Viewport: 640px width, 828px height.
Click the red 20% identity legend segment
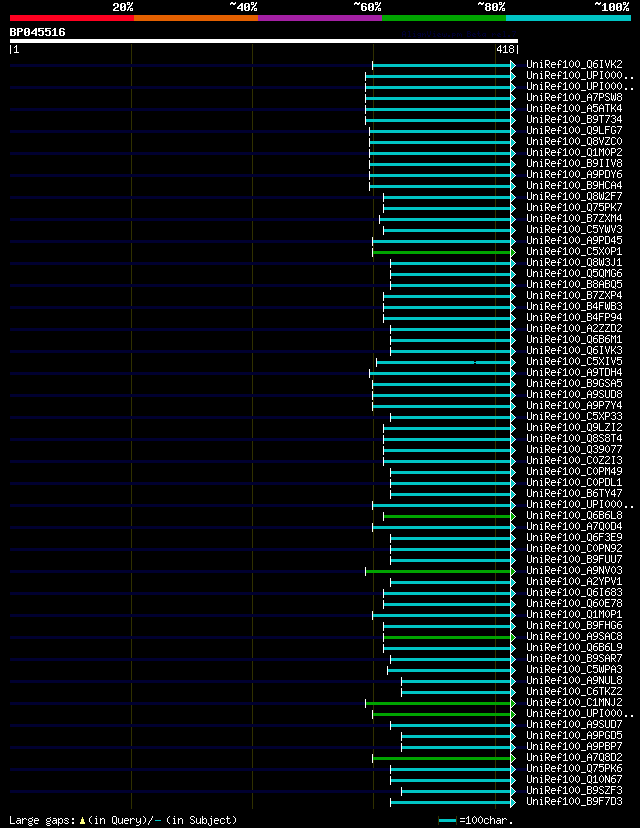(72, 18)
